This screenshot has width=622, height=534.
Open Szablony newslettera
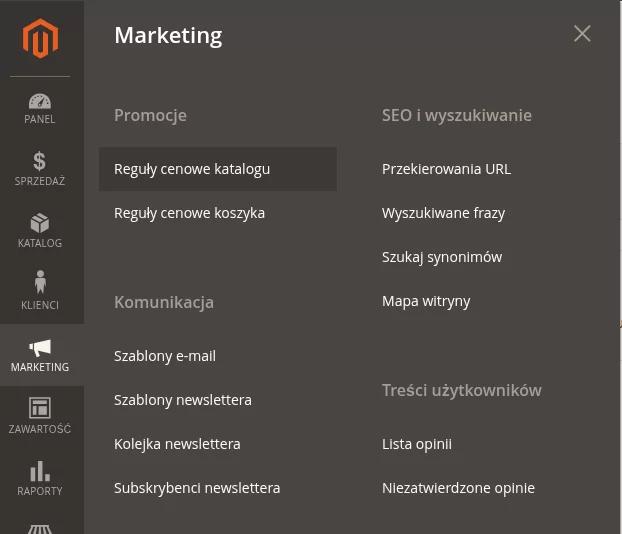(x=183, y=400)
